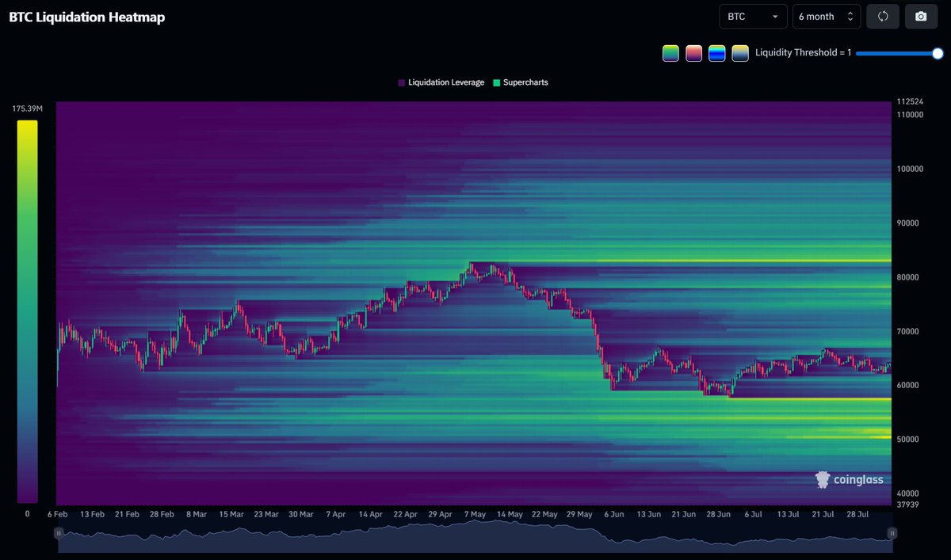951x560 pixels.
Task: Click the 21 Feb date axis label
Action: 127,514
